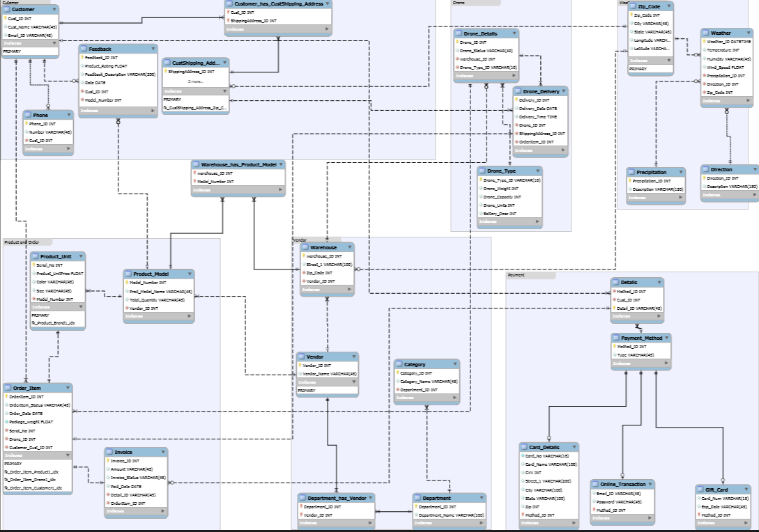759x532 pixels.
Task: Click the Drone_Details table header icon
Action: 458,33
